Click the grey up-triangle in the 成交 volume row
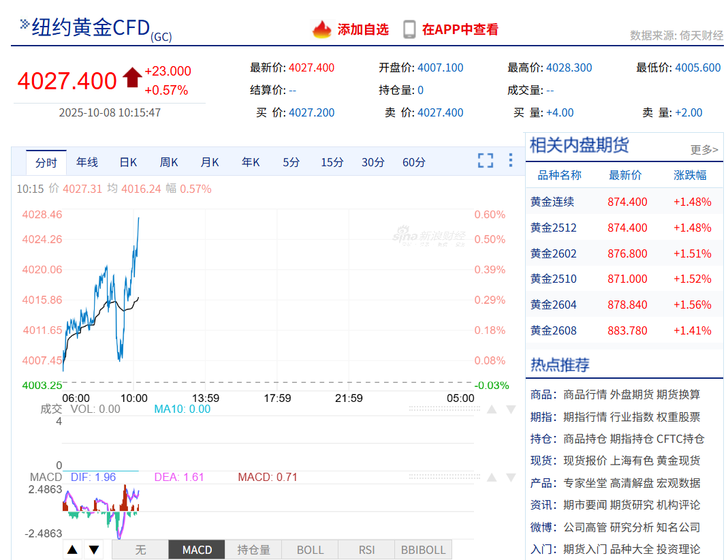The width and height of the screenshot is (728, 560). click(490, 409)
